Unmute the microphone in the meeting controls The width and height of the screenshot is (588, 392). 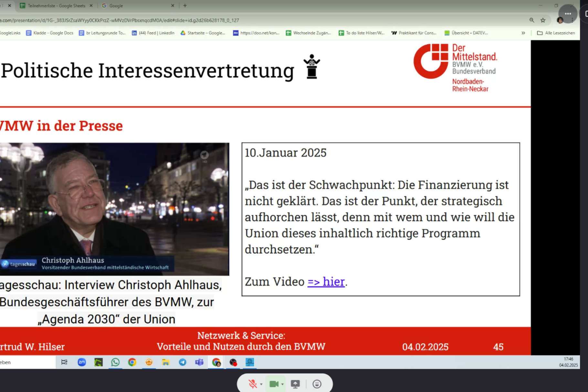pyautogui.click(x=253, y=384)
